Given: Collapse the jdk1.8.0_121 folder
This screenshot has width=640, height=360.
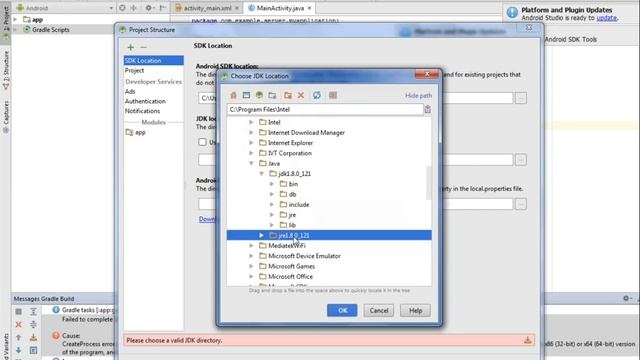Looking at the screenshot, I should tap(262, 173).
